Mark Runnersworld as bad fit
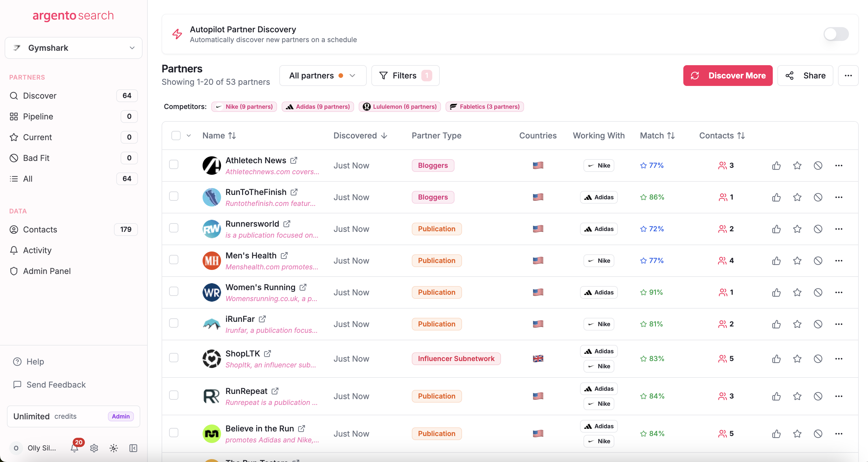 point(818,229)
